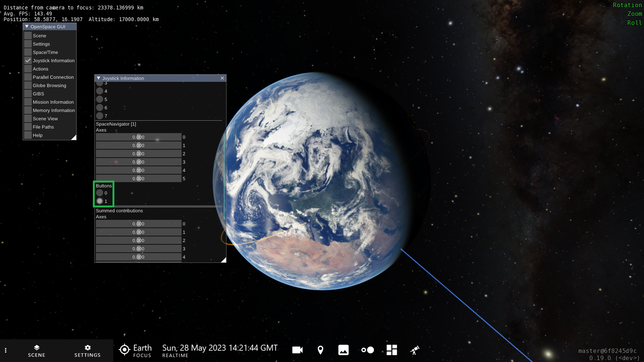Click the Zoom friction label
Screen dimensions: 644x362
pyautogui.click(x=635, y=14)
